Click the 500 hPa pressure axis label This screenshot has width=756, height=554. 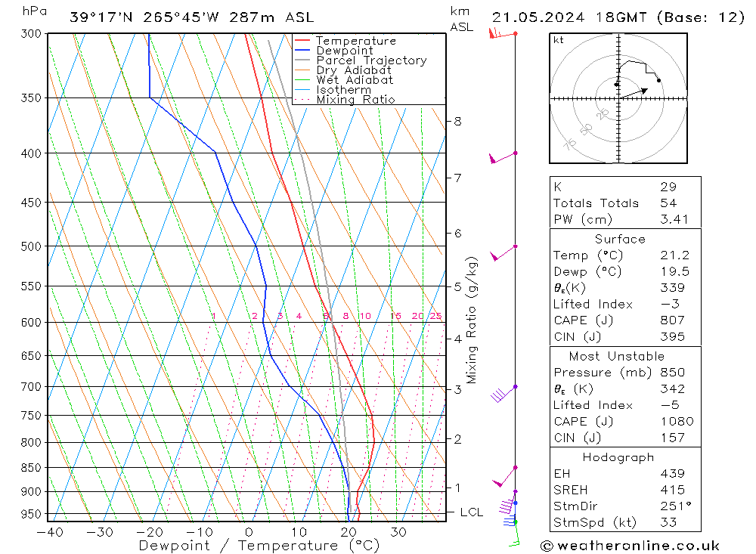point(31,246)
